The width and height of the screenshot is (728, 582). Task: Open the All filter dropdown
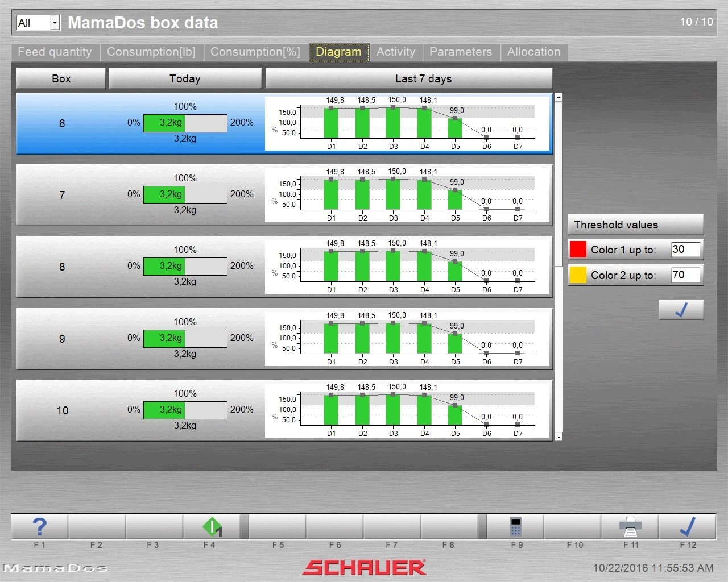pos(55,23)
